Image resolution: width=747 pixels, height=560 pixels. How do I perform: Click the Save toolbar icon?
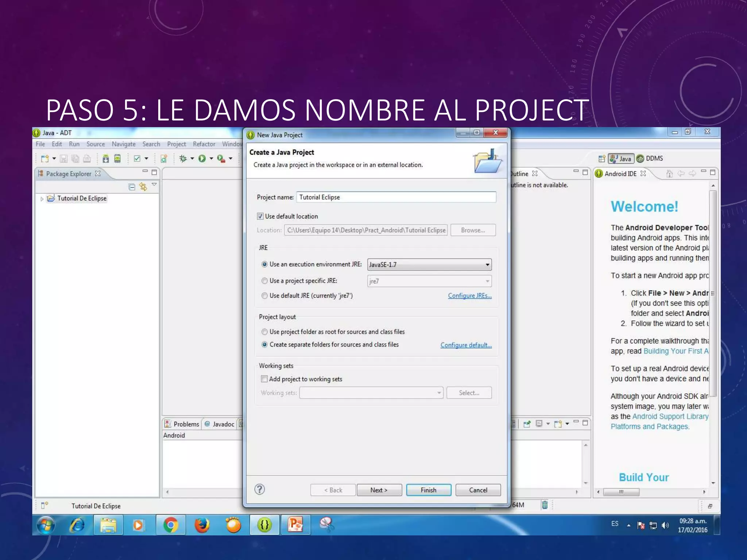point(64,159)
